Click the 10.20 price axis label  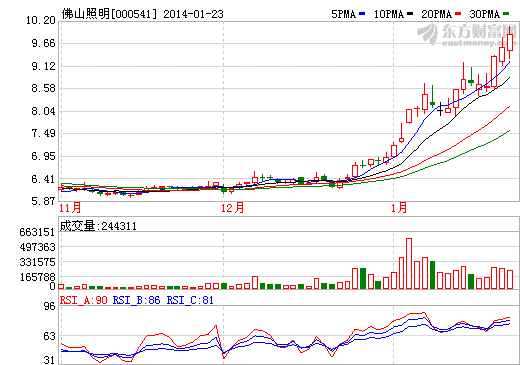(41, 20)
